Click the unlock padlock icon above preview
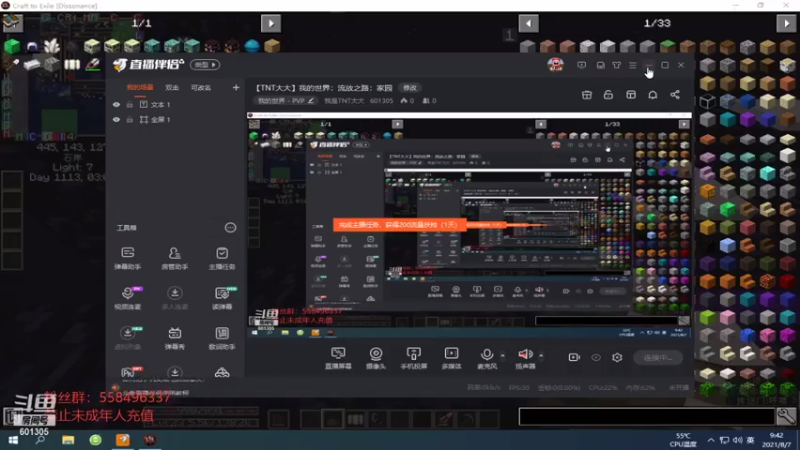 coord(608,95)
